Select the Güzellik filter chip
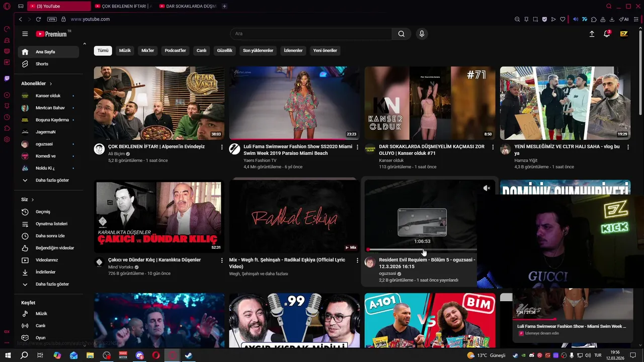Screen dimensions: 644x362 click(x=224, y=50)
